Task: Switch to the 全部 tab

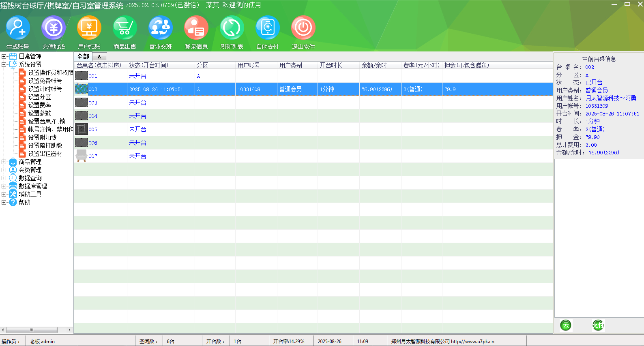Action: [83, 57]
